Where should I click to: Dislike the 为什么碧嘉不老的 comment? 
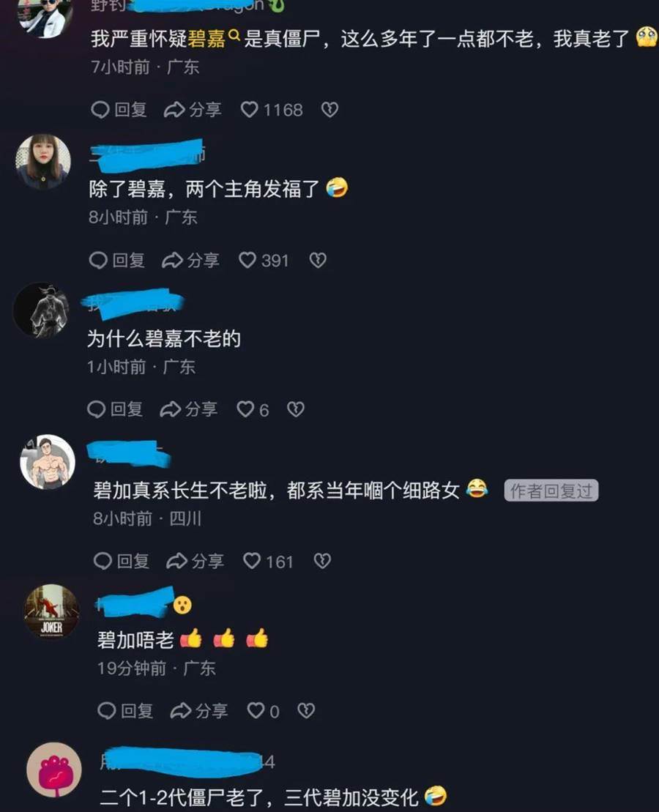296,409
